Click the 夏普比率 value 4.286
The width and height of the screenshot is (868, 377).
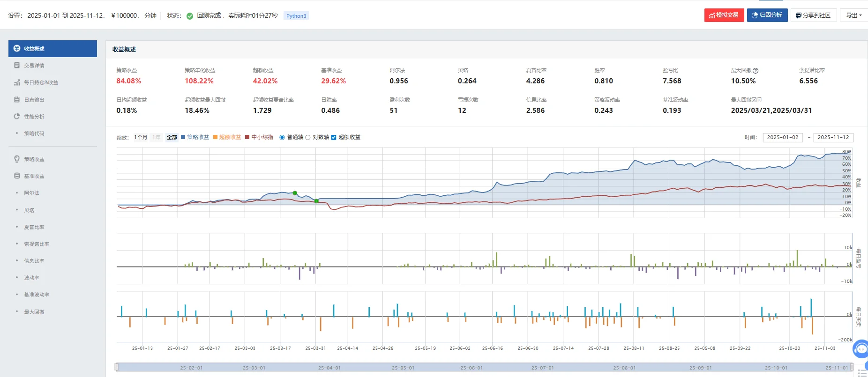coord(536,81)
